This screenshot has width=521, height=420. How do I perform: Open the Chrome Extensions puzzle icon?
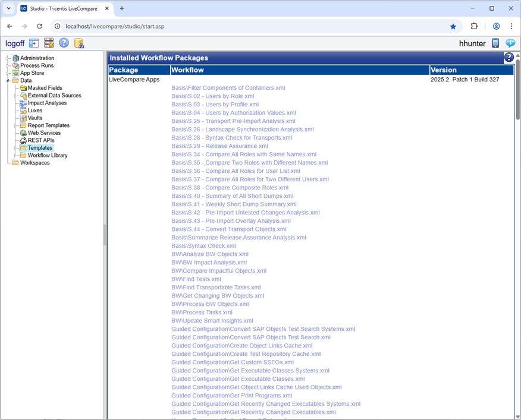[474, 27]
